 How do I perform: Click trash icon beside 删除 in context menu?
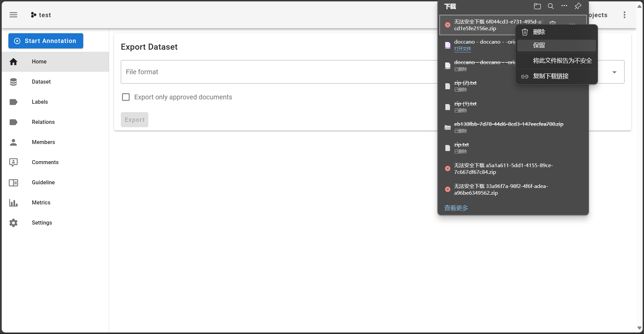(x=525, y=32)
